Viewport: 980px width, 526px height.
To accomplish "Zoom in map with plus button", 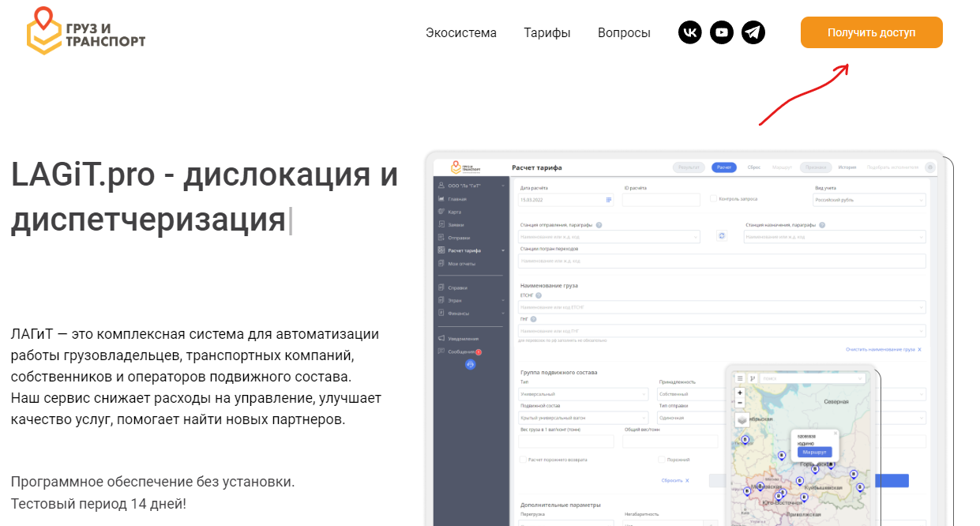I will click(740, 393).
